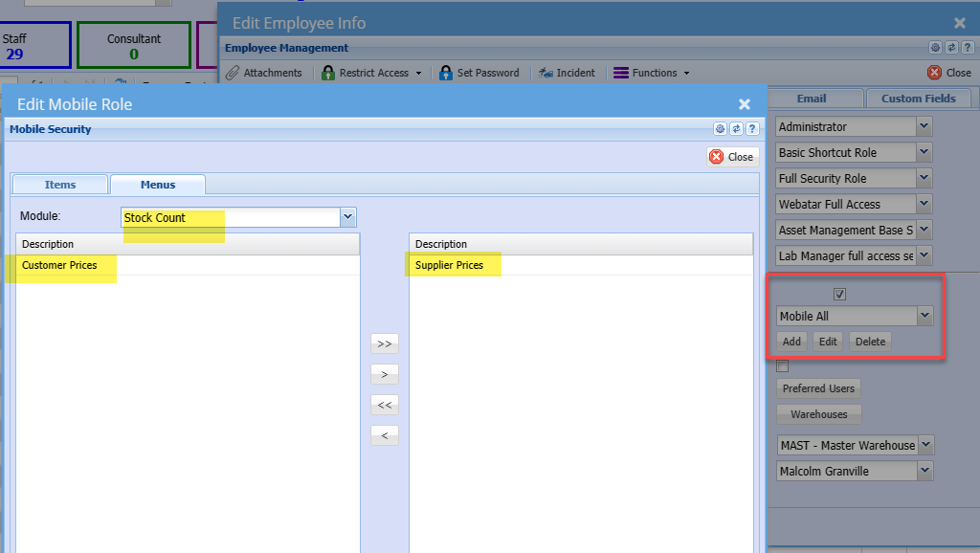Click settings gear icon in Mobile Security header
Viewport: 980px width, 553px height.
(720, 129)
